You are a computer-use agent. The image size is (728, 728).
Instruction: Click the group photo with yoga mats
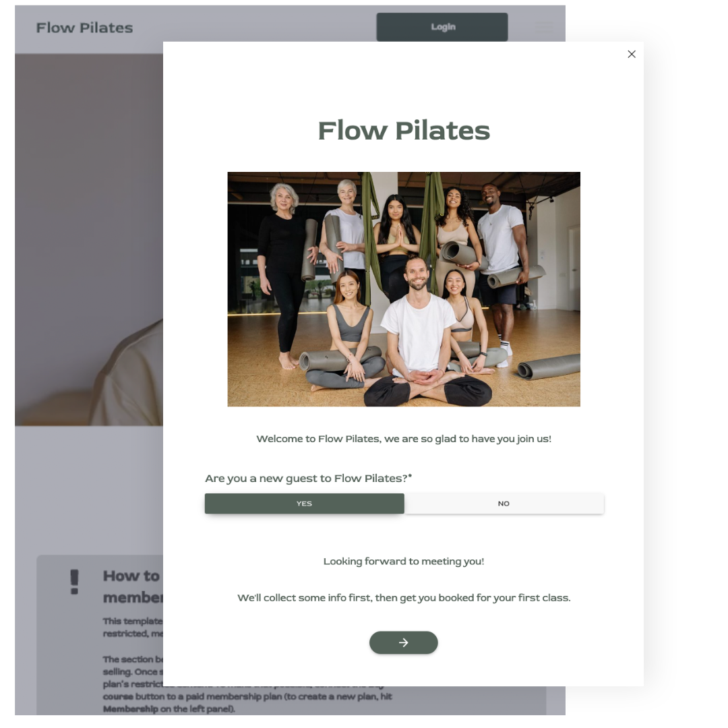click(404, 289)
